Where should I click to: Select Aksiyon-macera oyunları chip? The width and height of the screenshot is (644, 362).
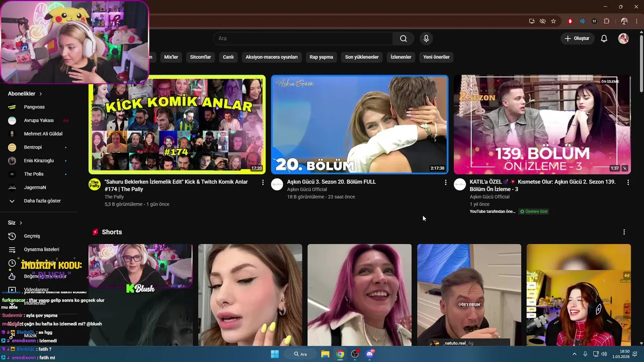coord(272,57)
